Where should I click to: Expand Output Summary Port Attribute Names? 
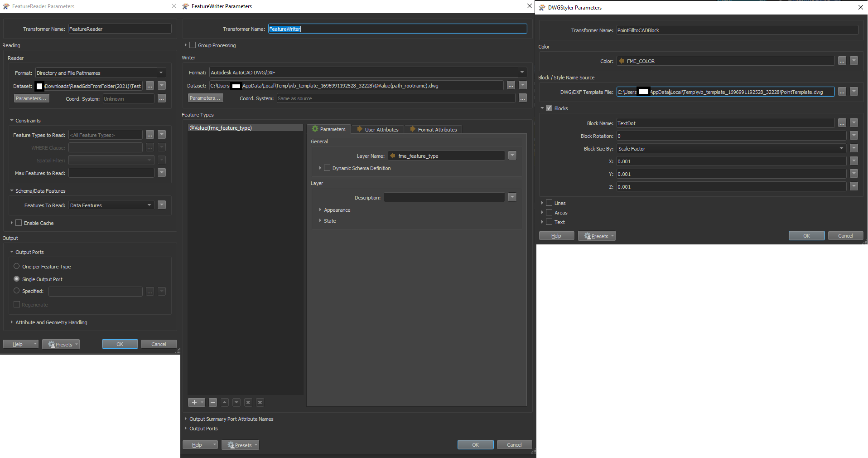coord(186,419)
